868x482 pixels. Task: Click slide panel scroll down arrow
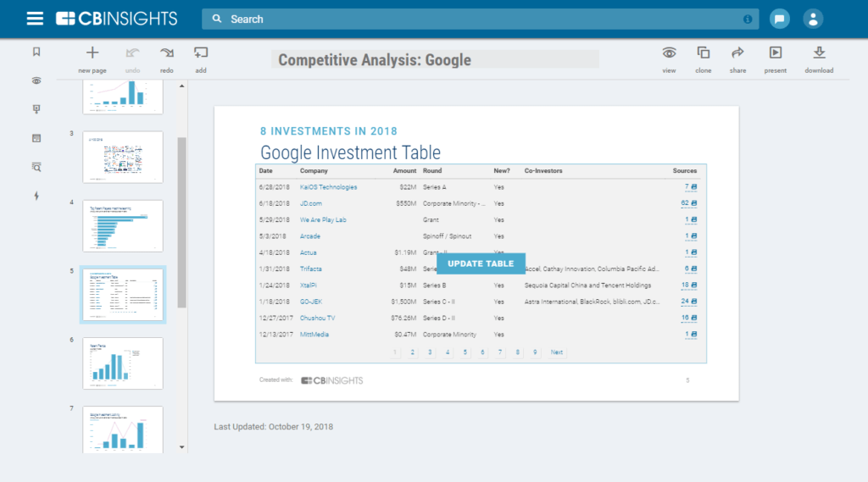(x=181, y=447)
